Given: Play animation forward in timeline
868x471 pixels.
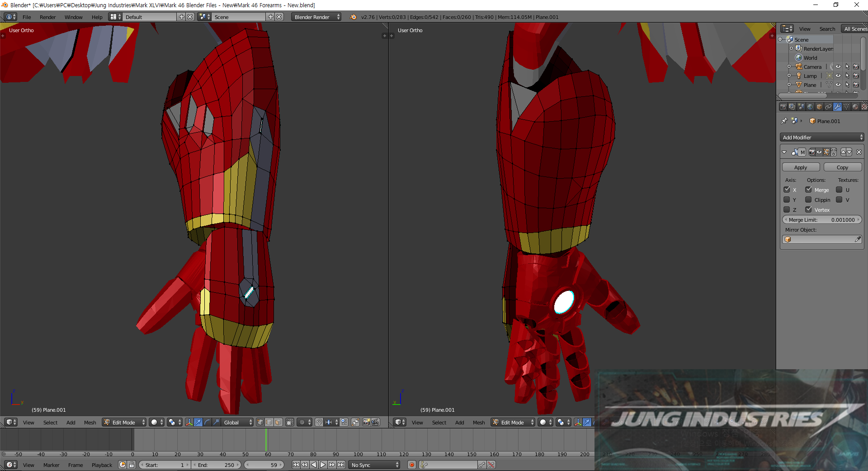Looking at the screenshot, I should [x=323, y=465].
